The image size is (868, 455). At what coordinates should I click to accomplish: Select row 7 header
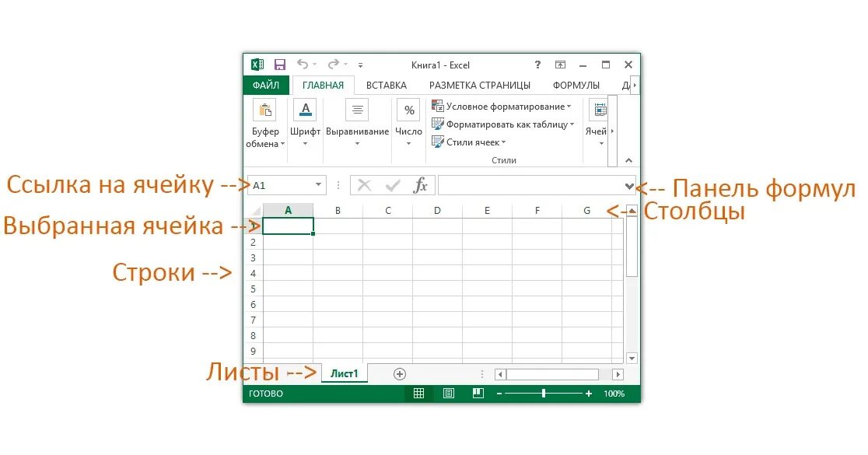[x=254, y=320]
